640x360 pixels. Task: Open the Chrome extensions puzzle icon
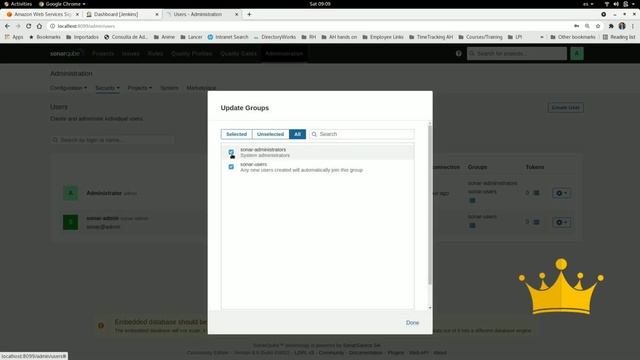coord(611,26)
